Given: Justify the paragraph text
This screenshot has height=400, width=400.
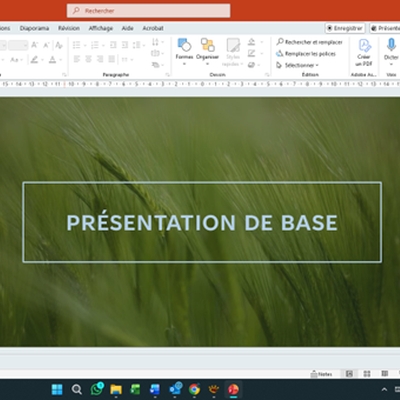Looking at the screenshot, I should point(112,59).
